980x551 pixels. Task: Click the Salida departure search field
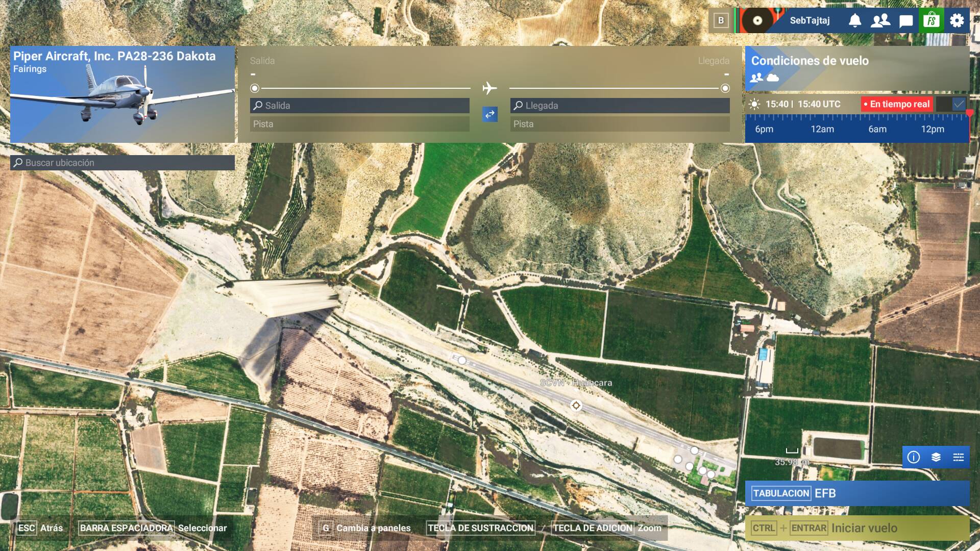pyautogui.click(x=360, y=106)
